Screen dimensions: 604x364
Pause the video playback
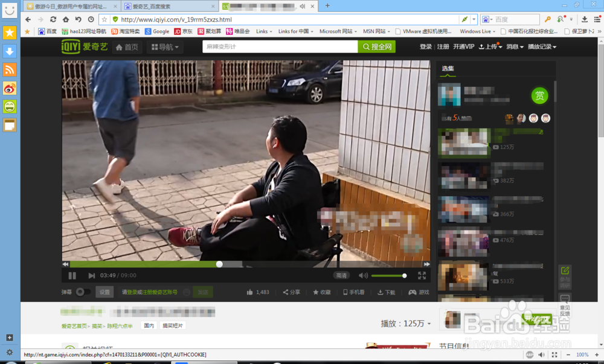72,275
